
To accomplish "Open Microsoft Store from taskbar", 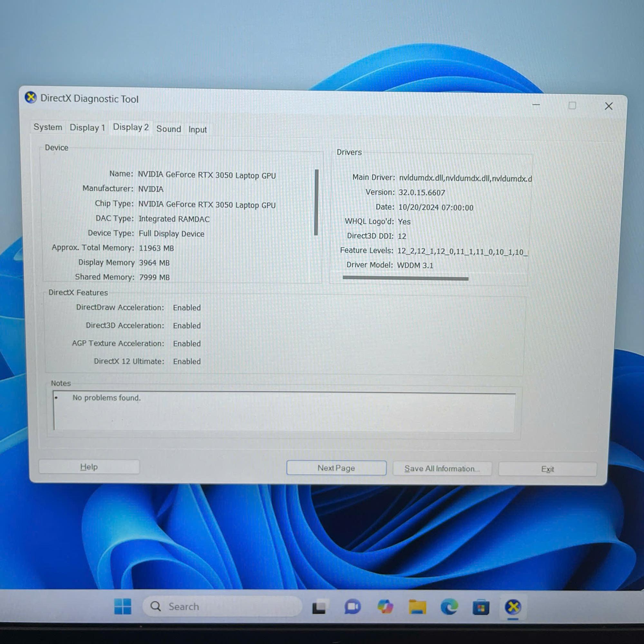I will pos(481,607).
